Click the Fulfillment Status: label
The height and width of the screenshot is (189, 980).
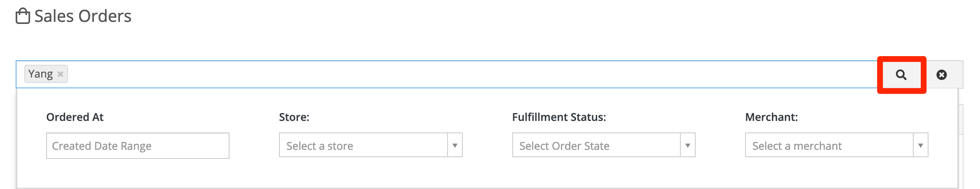click(559, 117)
